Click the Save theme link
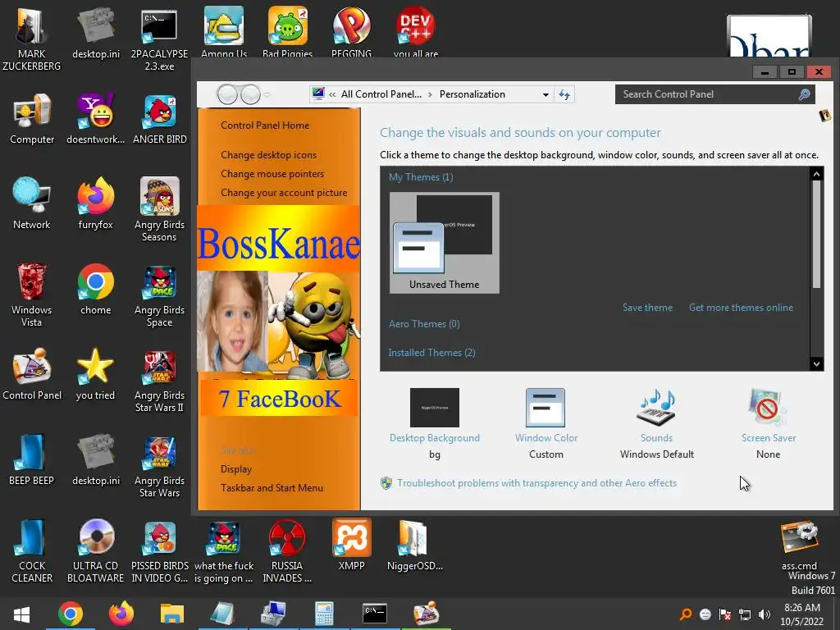This screenshot has width=840, height=630. (x=647, y=308)
